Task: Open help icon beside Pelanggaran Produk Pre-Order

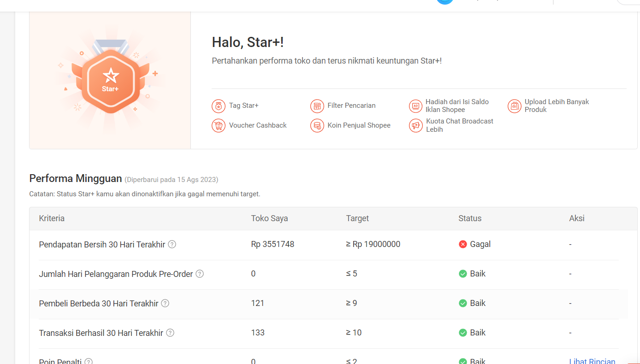Action: 200,274
